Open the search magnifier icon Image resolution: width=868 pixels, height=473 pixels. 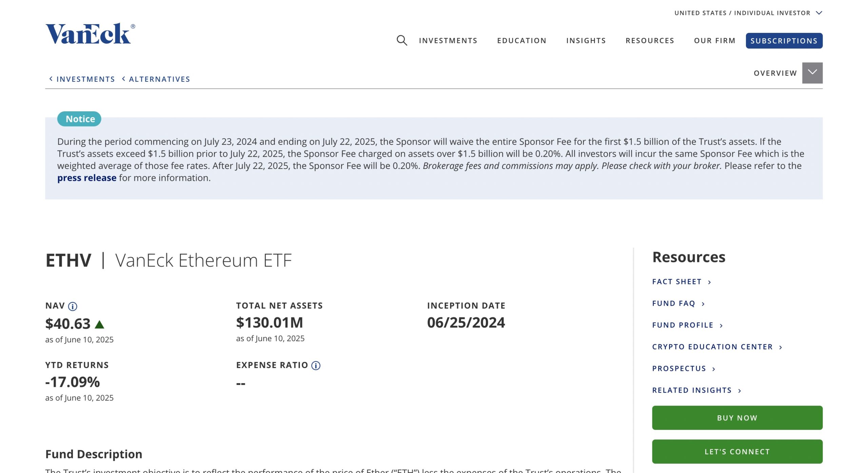[402, 40]
